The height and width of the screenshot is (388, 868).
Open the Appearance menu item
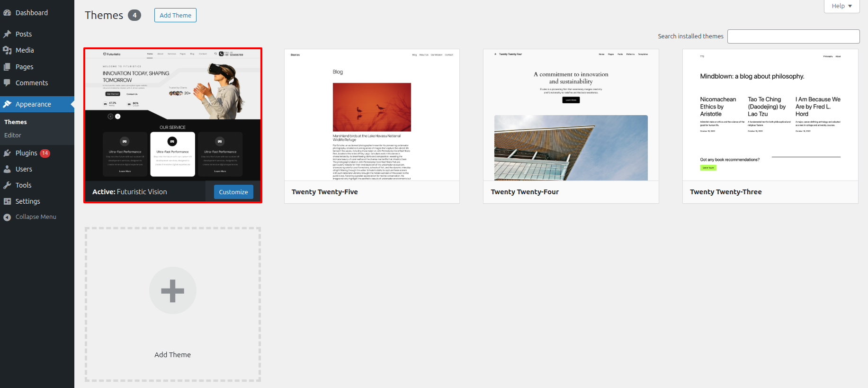33,104
